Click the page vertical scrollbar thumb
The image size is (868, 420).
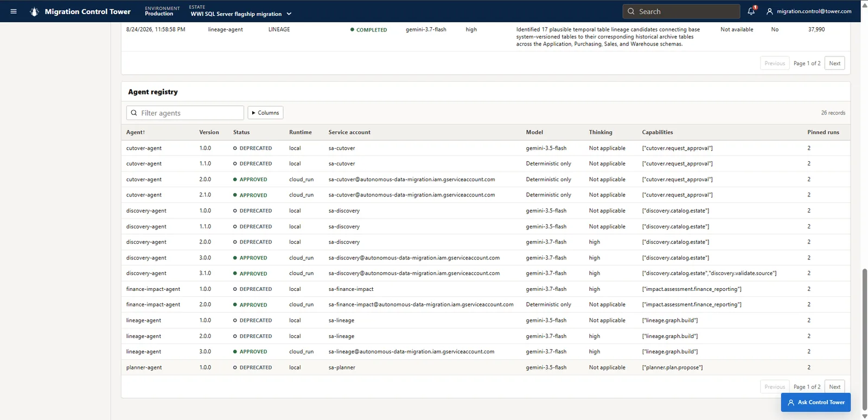click(865, 339)
